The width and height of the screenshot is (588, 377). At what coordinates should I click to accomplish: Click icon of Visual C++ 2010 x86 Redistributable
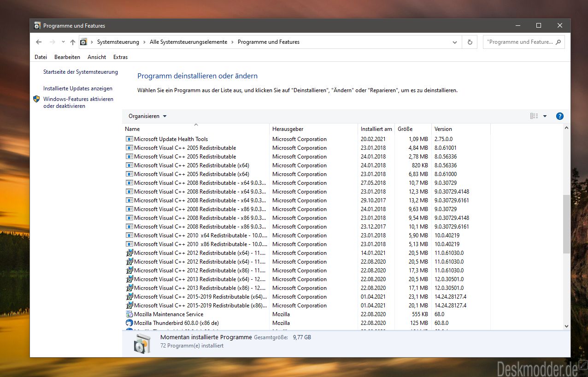(x=129, y=244)
